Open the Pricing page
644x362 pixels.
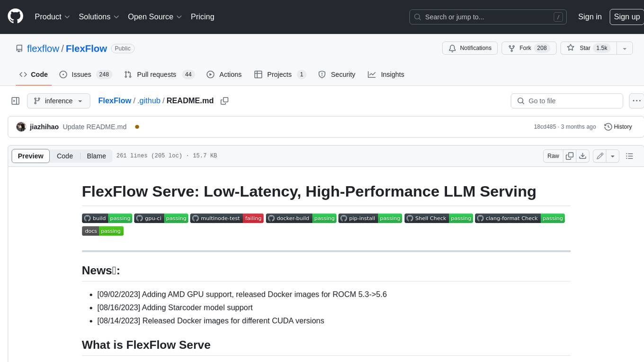(x=202, y=17)
